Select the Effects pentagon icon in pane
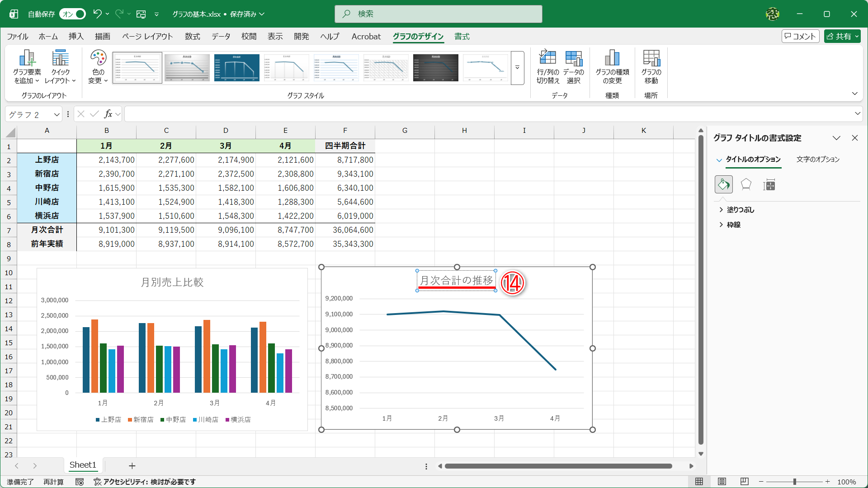 tap(746, 184)
